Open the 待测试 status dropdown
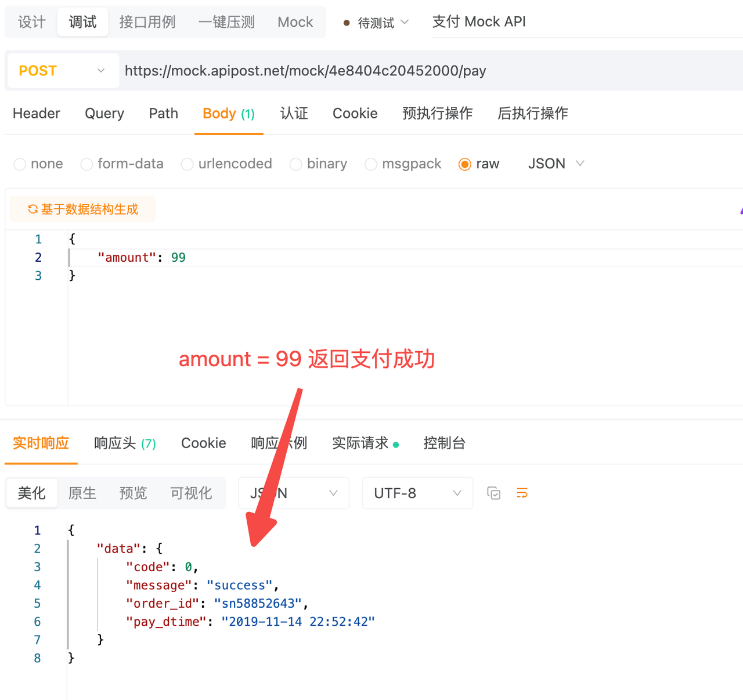This screenshot has width=743, height=700. tap(376, 23)
